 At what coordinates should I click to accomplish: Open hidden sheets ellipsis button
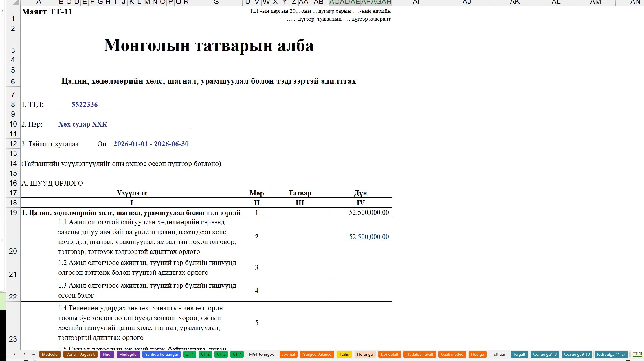34,354
